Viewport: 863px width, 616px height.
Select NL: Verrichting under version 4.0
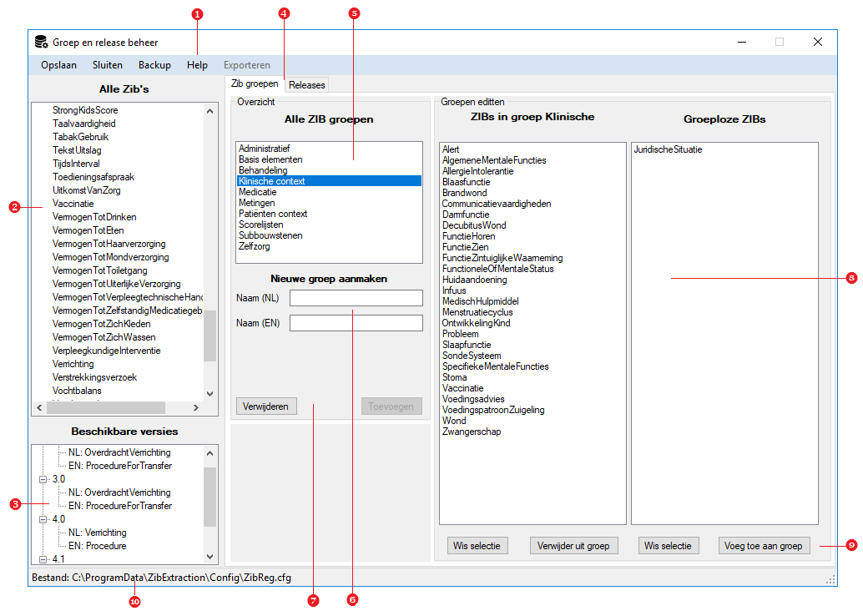(x=98, y=533)
